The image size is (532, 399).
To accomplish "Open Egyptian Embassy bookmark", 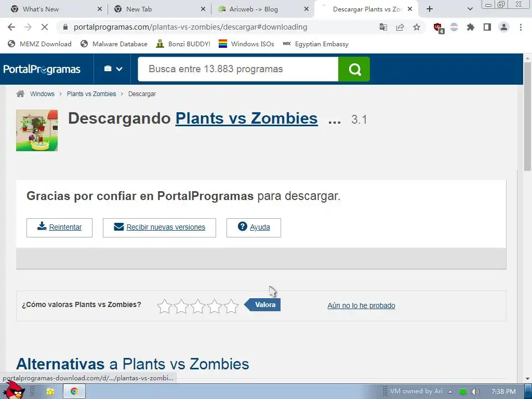I will pos(315,44).
